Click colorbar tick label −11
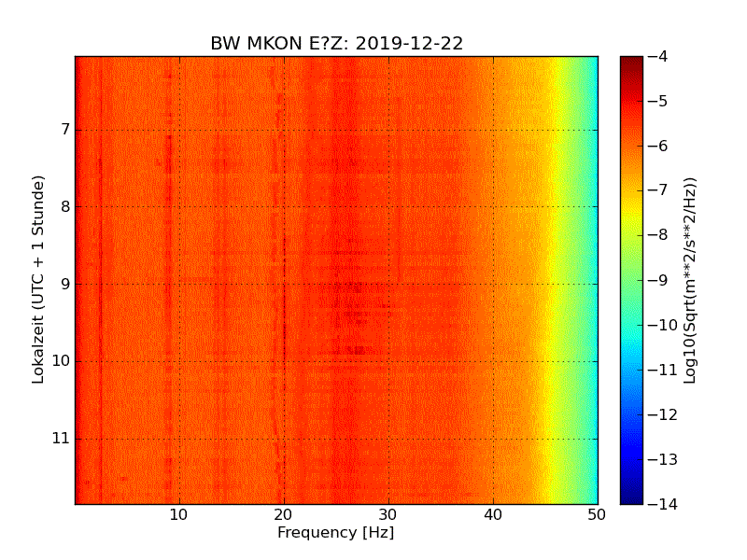The width and height of the screenshot is (747, 560). 663,370
